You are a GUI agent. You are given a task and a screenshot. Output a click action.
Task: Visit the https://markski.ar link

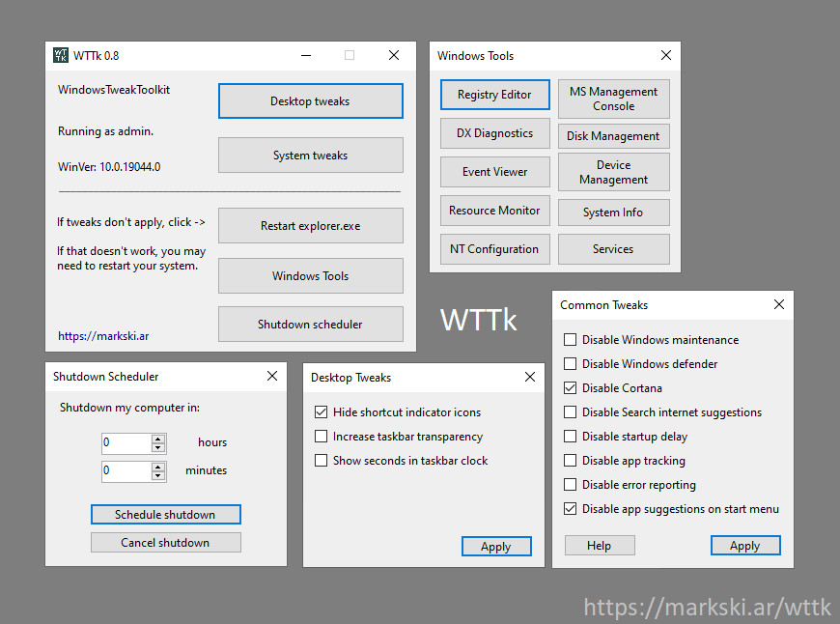click(103, 336)
